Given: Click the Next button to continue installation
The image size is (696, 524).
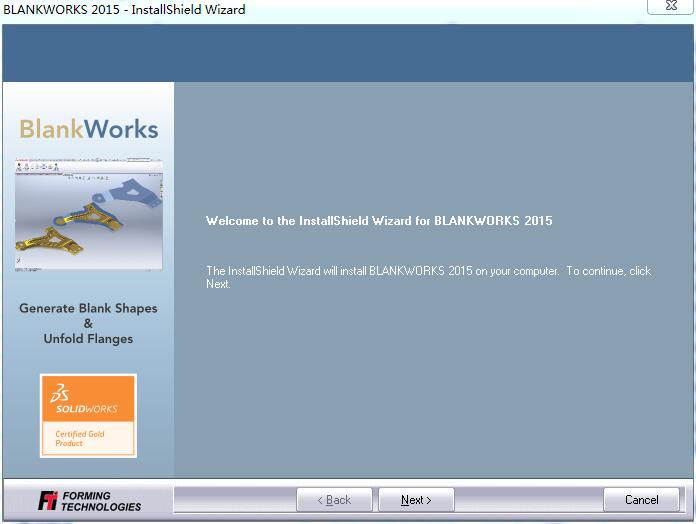Looking at the screenshot, I should tap(416, 500).
